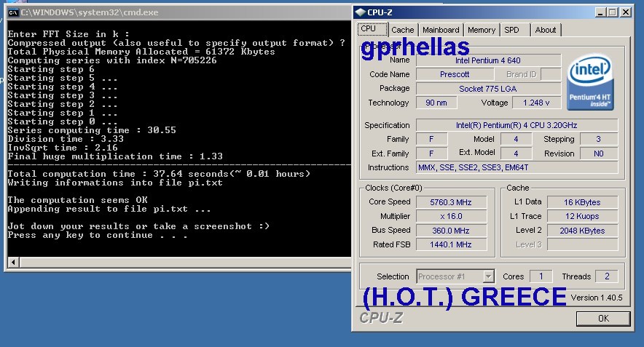Click the Package value 'Socket 775 LGA'

coord(488,89)
